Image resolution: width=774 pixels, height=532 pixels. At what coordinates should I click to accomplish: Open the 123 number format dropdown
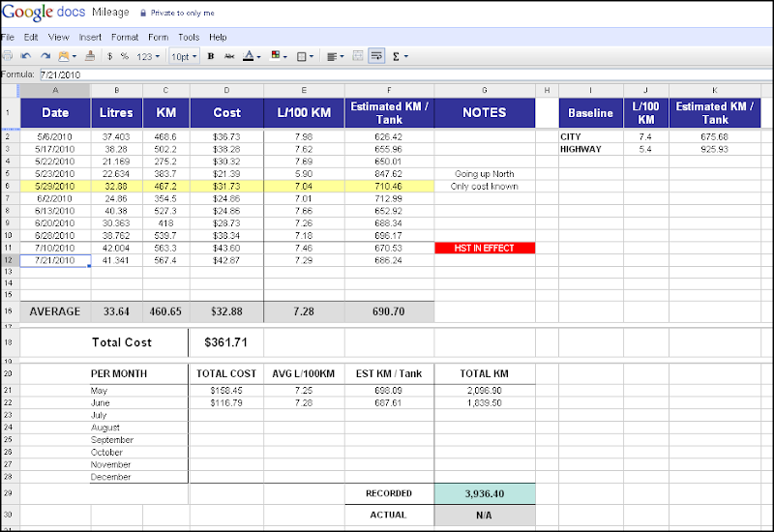point(148,57)
